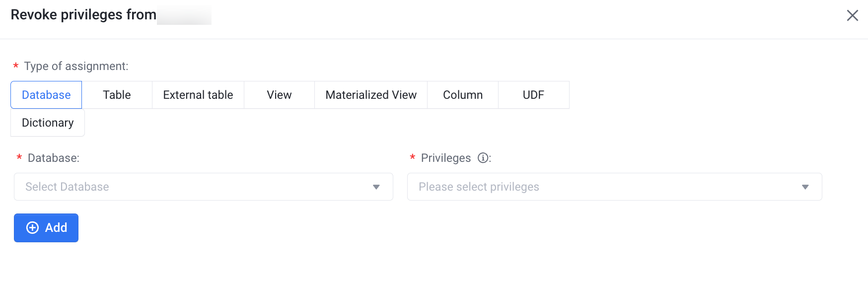
Task: Switch to View assignment type
Action: coord(279,95)
